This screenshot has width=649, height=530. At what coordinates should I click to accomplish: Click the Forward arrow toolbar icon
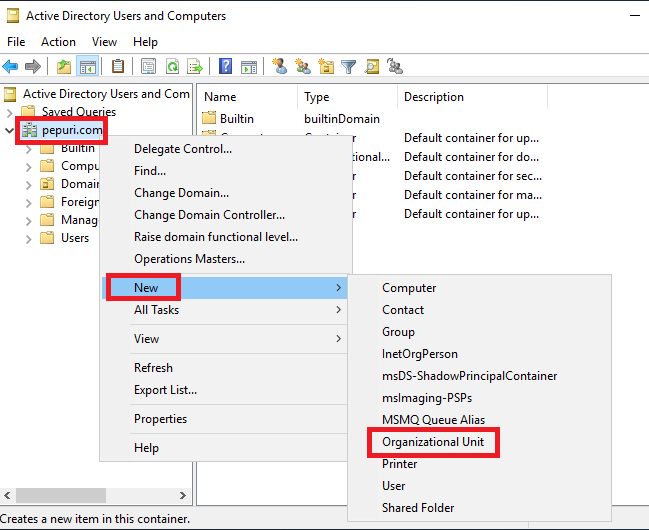click(33, 66)
